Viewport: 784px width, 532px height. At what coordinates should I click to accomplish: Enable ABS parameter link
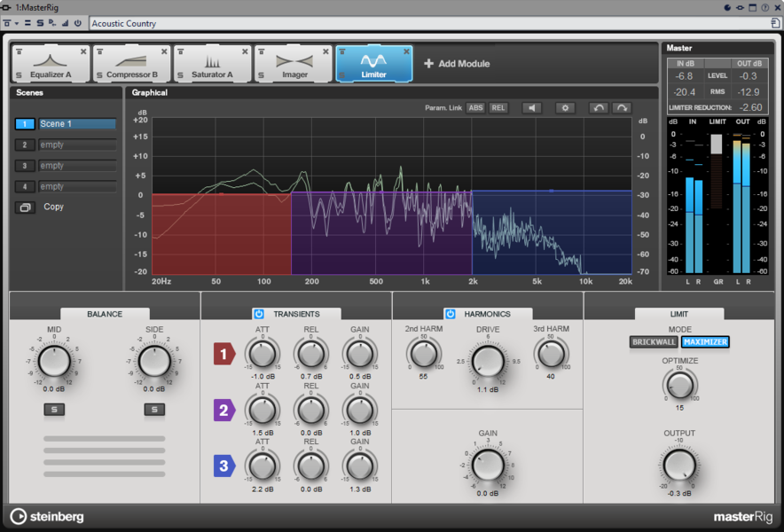click(475, 108)
